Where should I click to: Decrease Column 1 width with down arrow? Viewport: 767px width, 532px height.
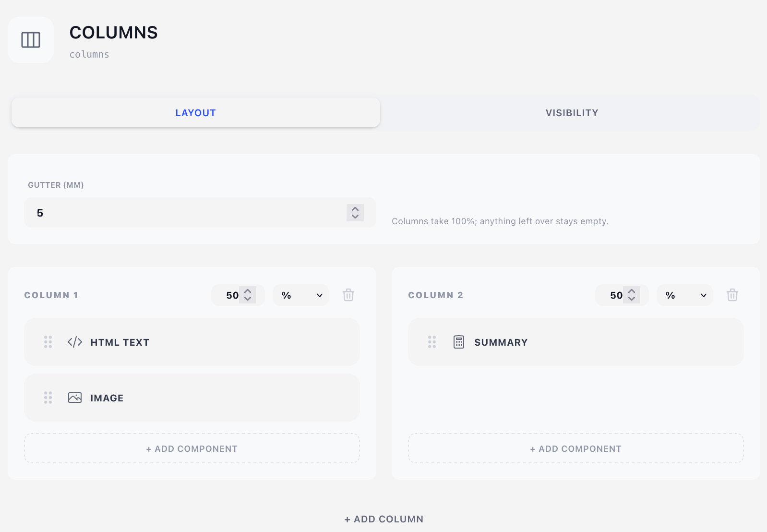[248, 299]
